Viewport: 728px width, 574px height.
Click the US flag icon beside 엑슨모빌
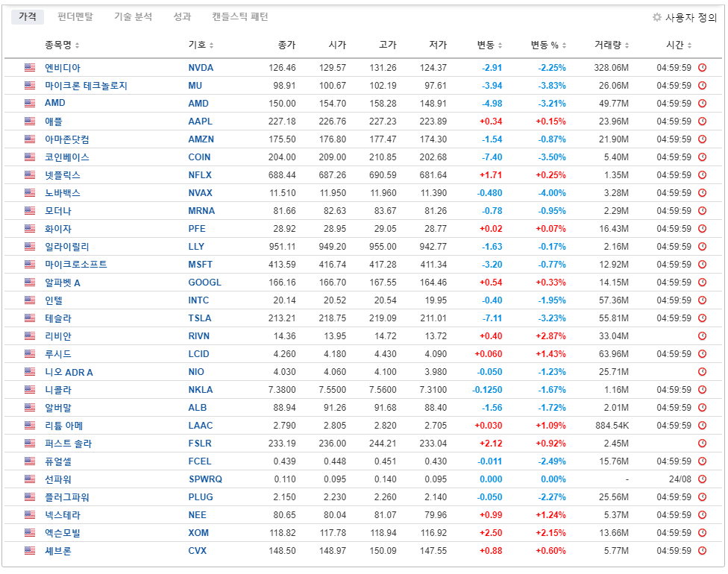pos(30,533)
